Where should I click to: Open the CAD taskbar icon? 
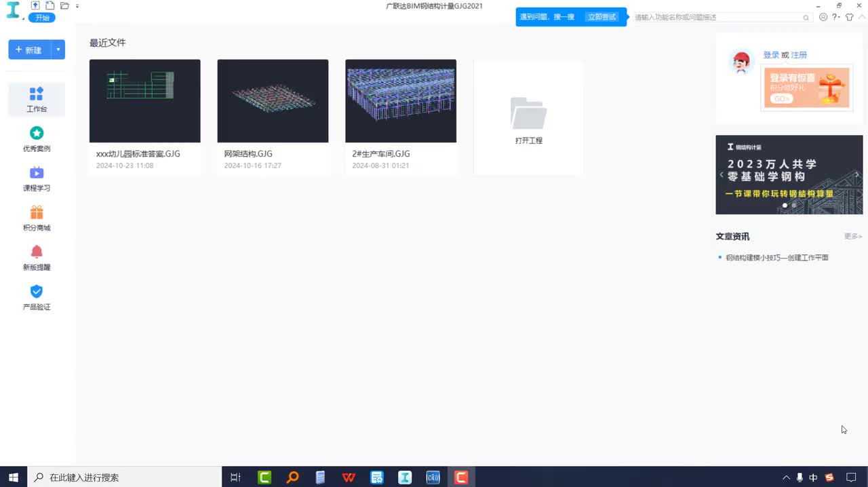tap(433, 478)
